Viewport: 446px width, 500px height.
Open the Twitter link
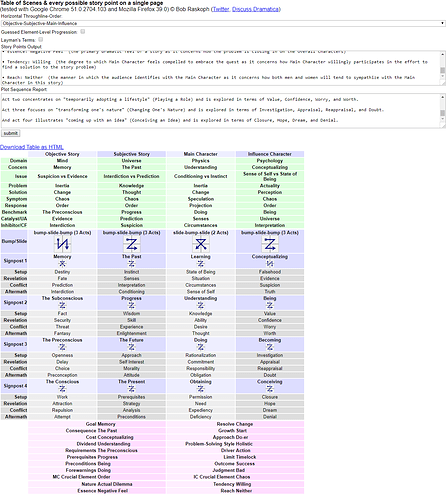pos(221,9)
